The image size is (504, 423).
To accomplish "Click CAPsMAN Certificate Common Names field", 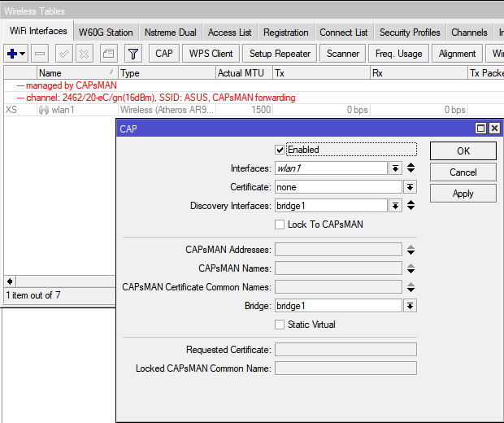I will [x=338, y=287].
